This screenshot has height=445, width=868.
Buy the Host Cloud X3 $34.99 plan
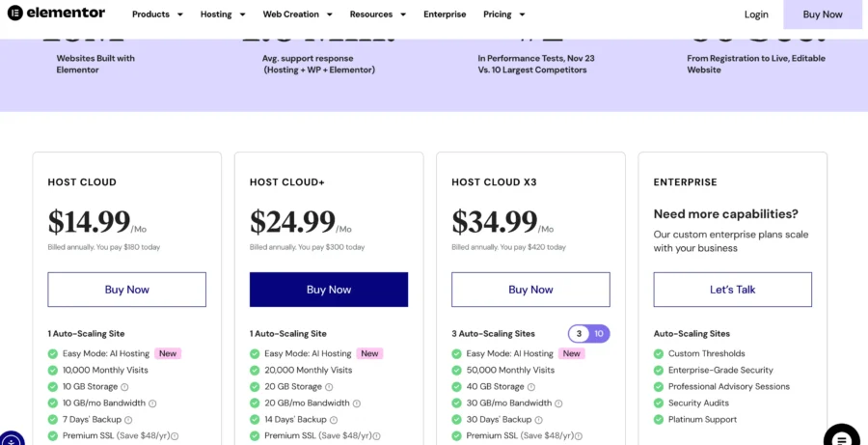[x=530, y=290]
